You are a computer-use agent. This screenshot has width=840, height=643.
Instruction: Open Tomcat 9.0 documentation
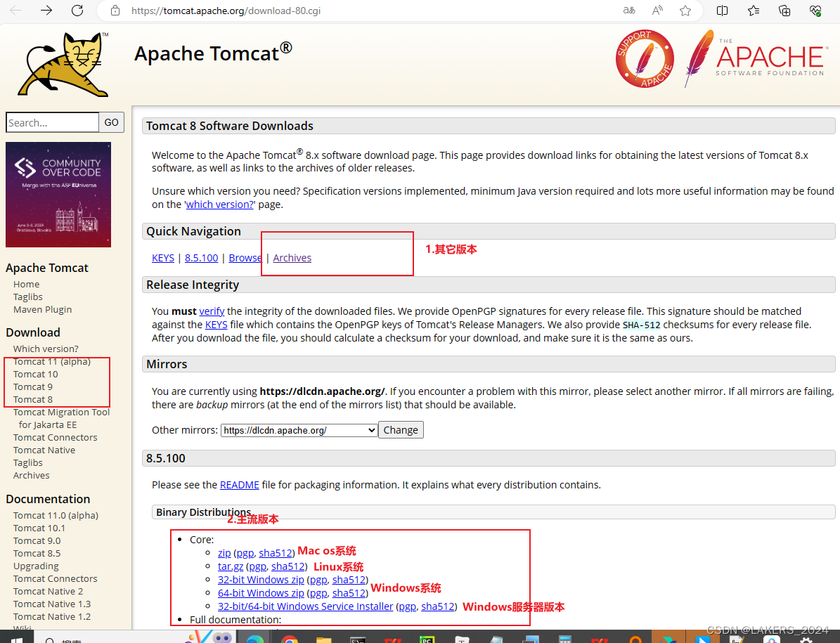(37, 540)
